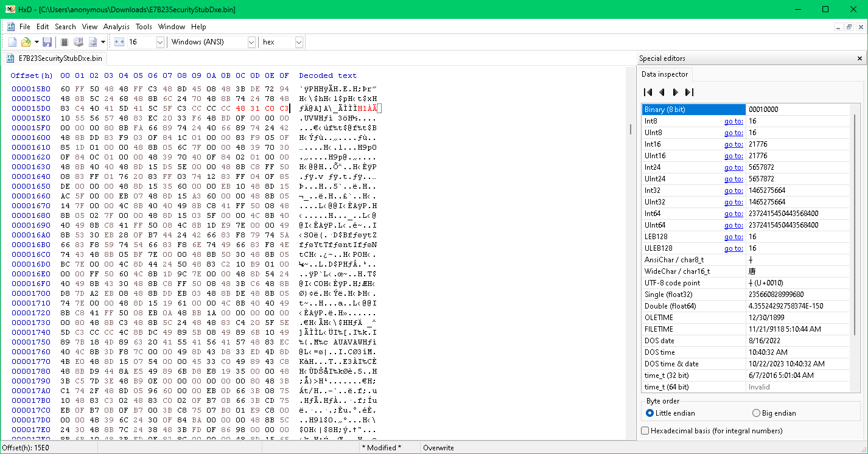Click 'go to:' link for Int64
868x454 pixels.
[733, 214]
